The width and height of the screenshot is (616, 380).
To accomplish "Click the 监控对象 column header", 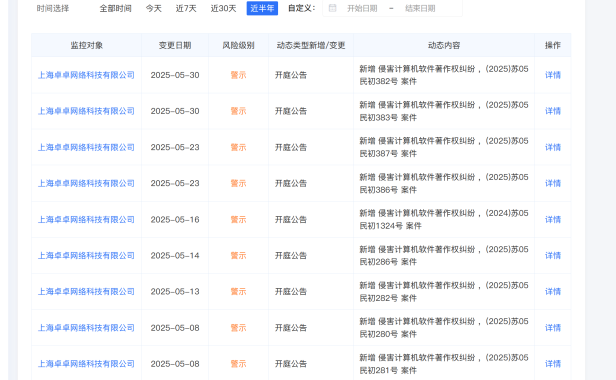I will 86,46.
